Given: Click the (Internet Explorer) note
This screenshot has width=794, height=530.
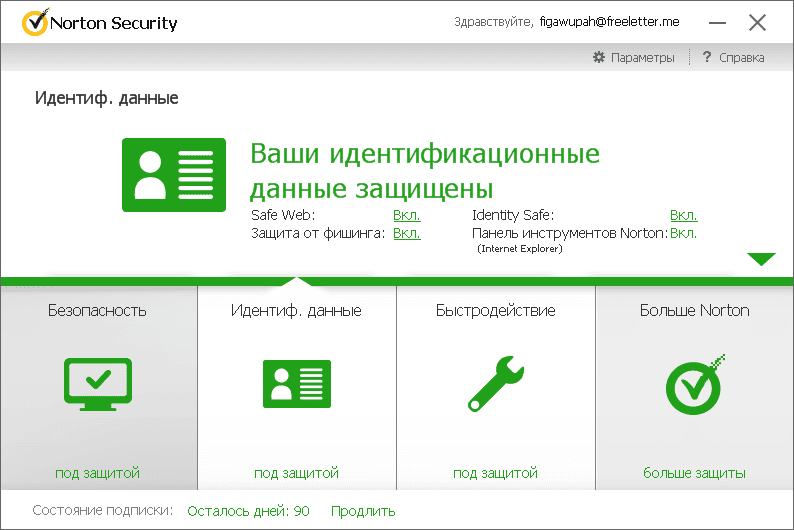Looking at the screenshot, I should coord(520,249).
